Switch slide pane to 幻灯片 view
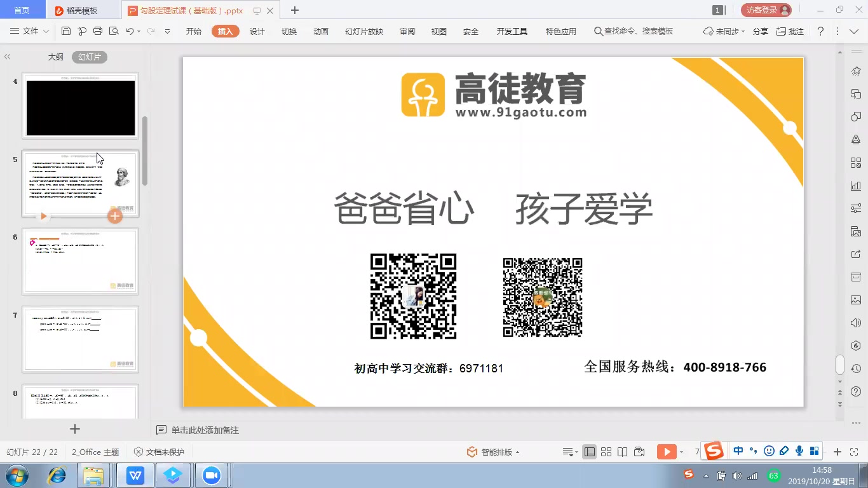Image resolution: width=868 pixels, height=488 pixels. (90, 57)
